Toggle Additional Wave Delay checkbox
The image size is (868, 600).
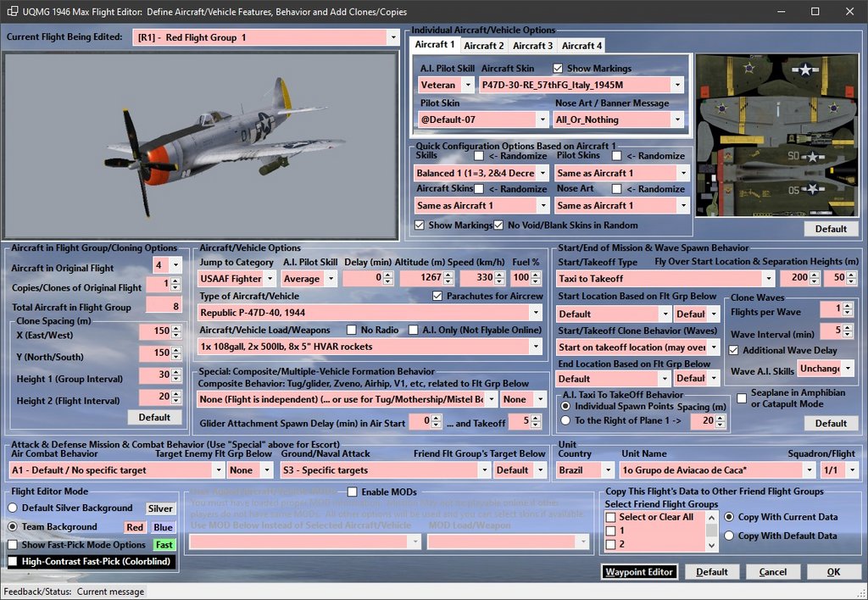pos(733,350)
